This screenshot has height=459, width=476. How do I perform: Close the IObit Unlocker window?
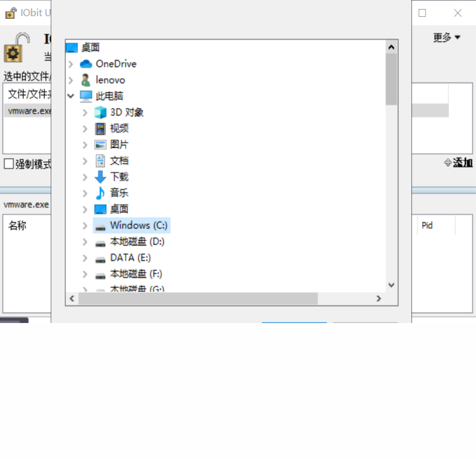click(458, 13)
